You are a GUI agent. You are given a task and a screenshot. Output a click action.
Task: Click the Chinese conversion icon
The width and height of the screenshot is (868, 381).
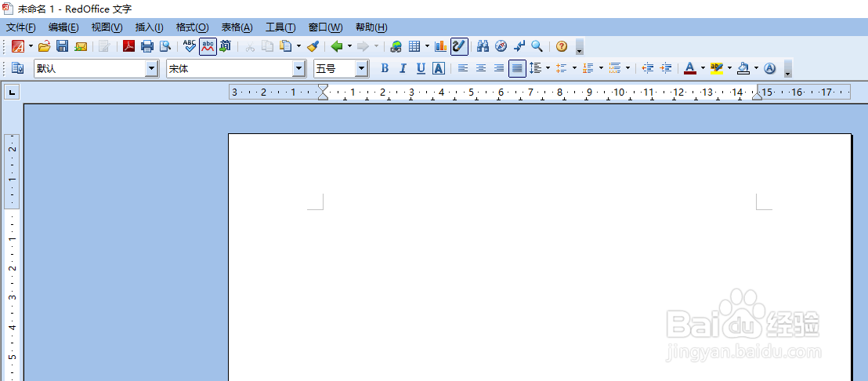[x=226, y=46]
